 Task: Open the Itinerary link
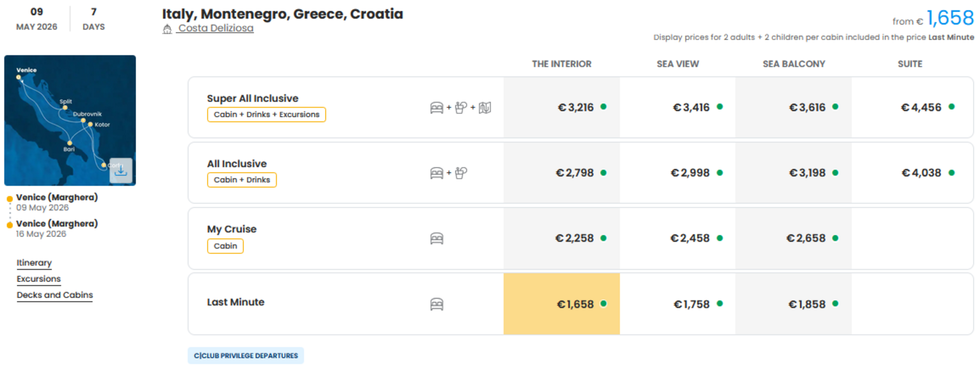click(34, 263)
